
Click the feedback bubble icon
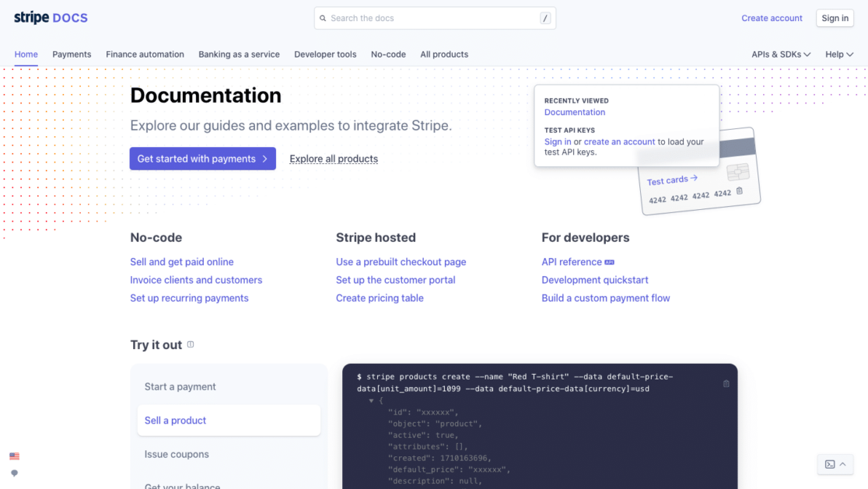(15, 473)
